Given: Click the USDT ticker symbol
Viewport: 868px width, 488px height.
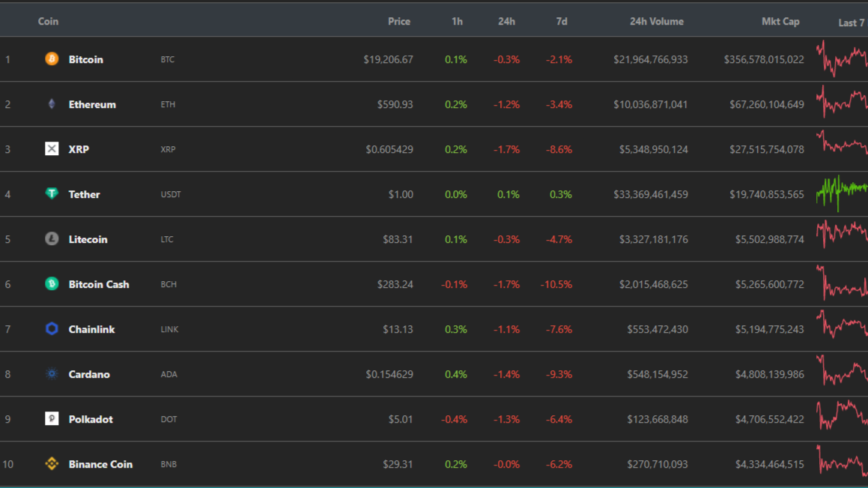Looking at the screenshot, I should [171, 194].
